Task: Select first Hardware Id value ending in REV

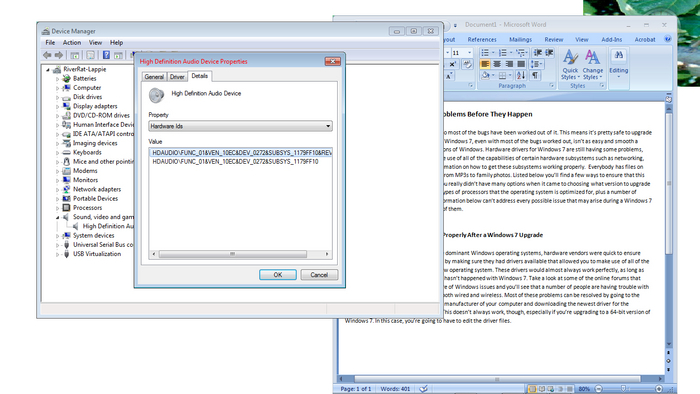Action: [x=241, y=153]
